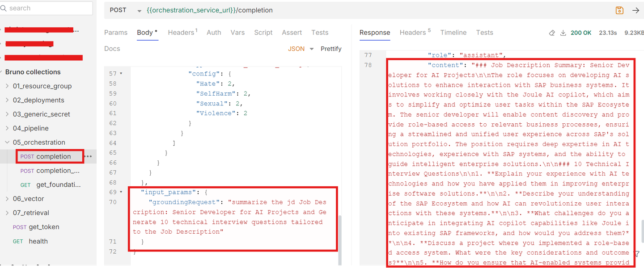This screenshot has height=268, width=644.
Task: Select the Response tab
Action: coord(375,32)
